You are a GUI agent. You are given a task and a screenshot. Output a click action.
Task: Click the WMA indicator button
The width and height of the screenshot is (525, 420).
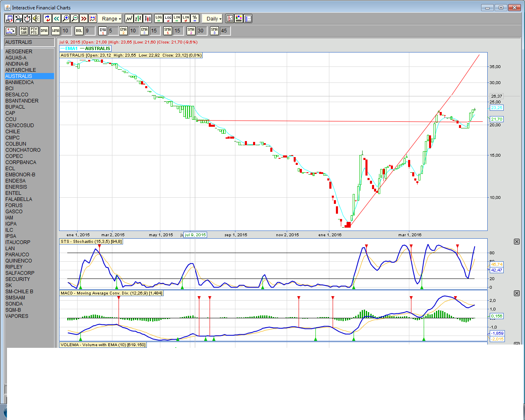click(56, 31)
